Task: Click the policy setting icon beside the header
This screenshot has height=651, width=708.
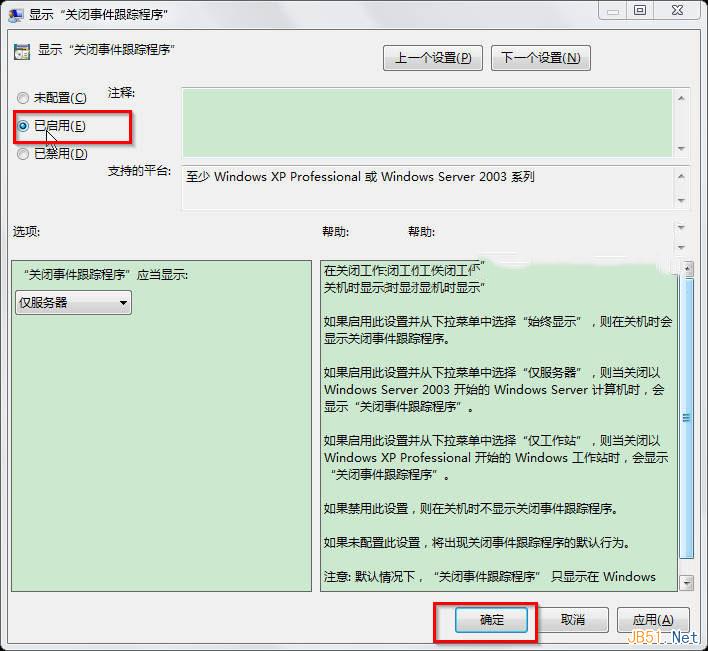Action: click(x=21, y=51)
